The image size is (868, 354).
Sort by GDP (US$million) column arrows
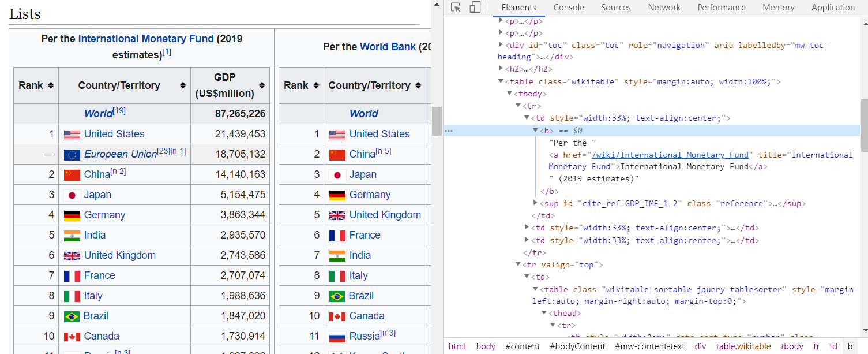tap(262, 85)
